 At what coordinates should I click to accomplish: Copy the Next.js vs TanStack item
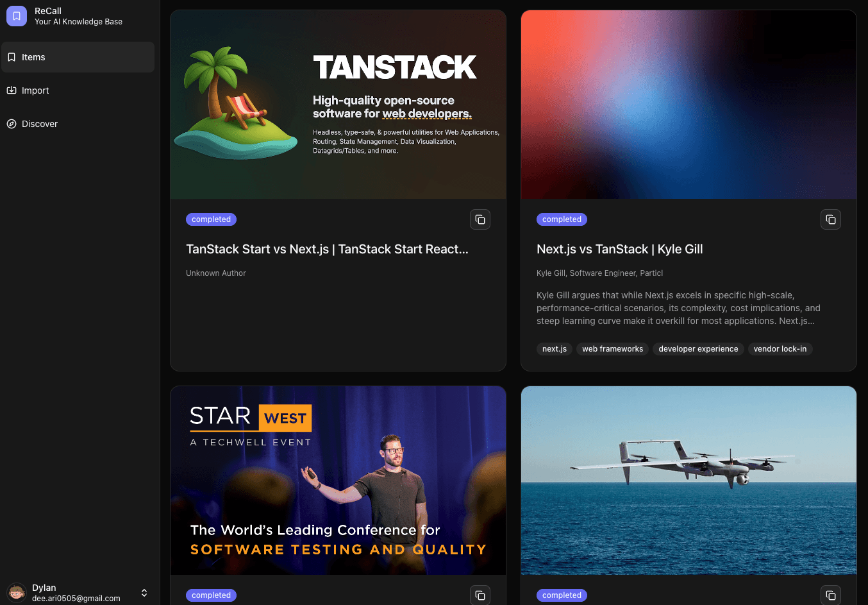831,219
